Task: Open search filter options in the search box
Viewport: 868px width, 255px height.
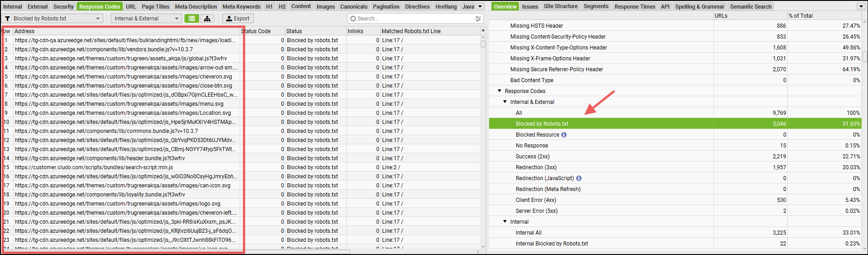Action: coord(478,19)
